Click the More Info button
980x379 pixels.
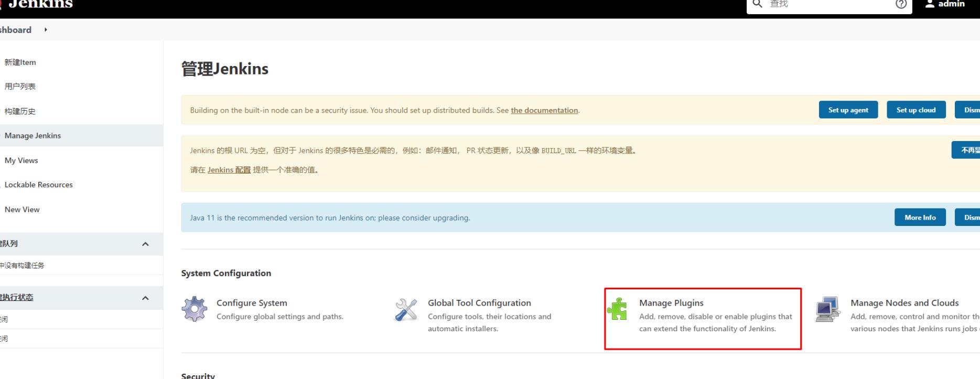[x=920, y=218]
